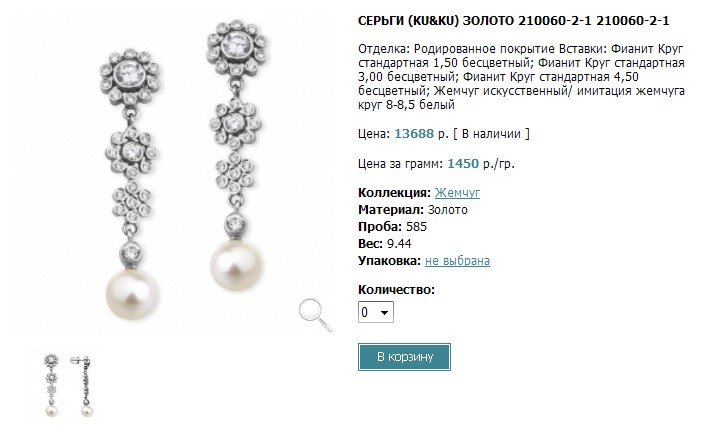Open the Жемчуг collection link
Viewport: 706px width, 433px height.
(457, 193)
